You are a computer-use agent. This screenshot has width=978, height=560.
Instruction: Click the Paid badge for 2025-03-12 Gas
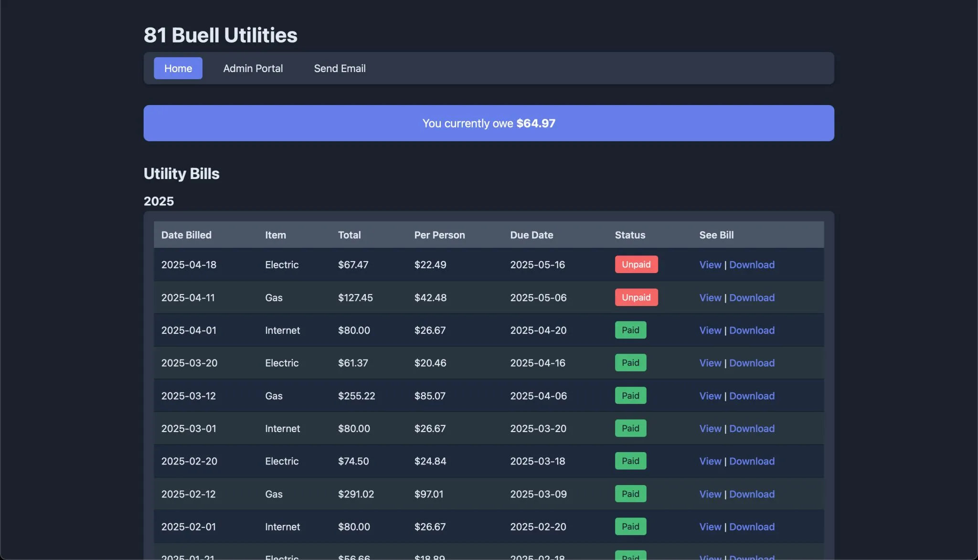click(630, 396)
